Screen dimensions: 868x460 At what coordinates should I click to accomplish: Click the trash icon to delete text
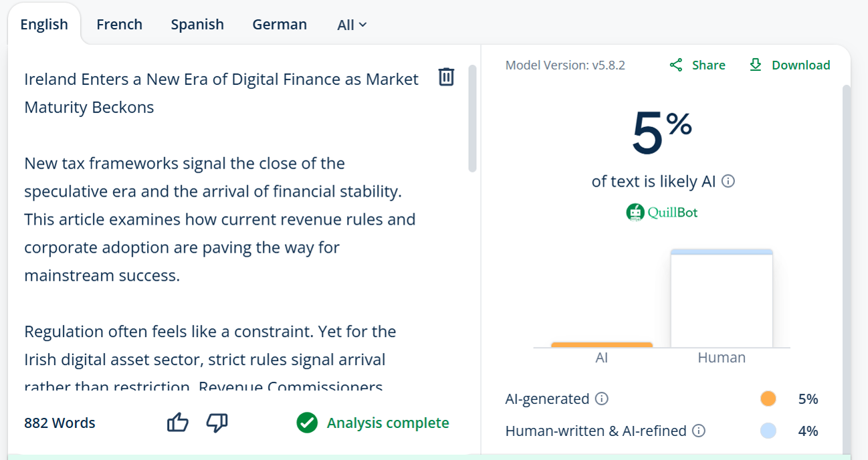tap(446, 78)
